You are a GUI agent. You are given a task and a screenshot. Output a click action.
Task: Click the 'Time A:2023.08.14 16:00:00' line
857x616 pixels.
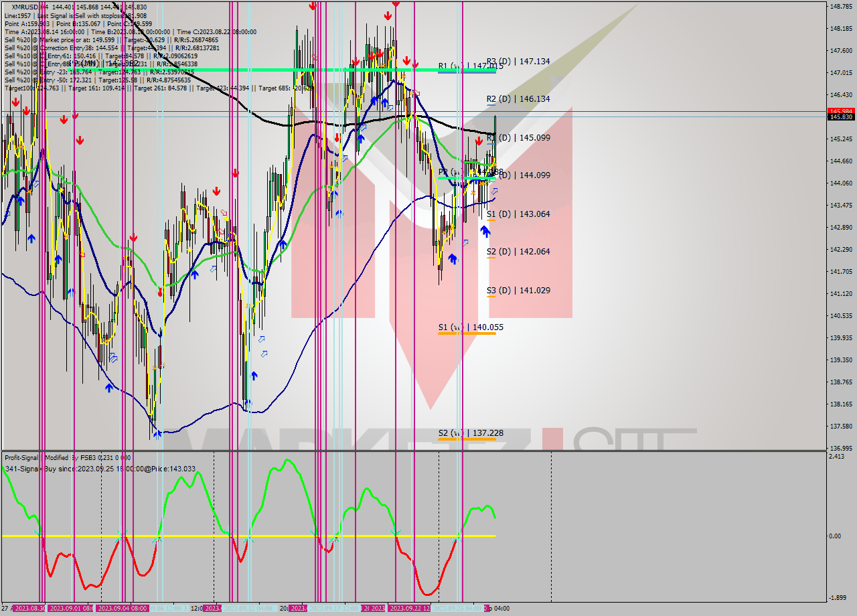click(x=130, y=31)
